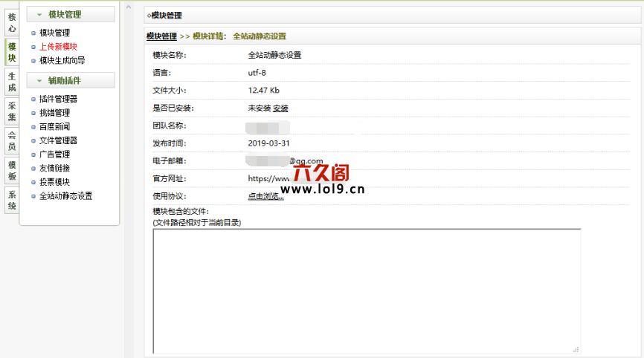Open the 会员 vertical tab

point(11,140)
